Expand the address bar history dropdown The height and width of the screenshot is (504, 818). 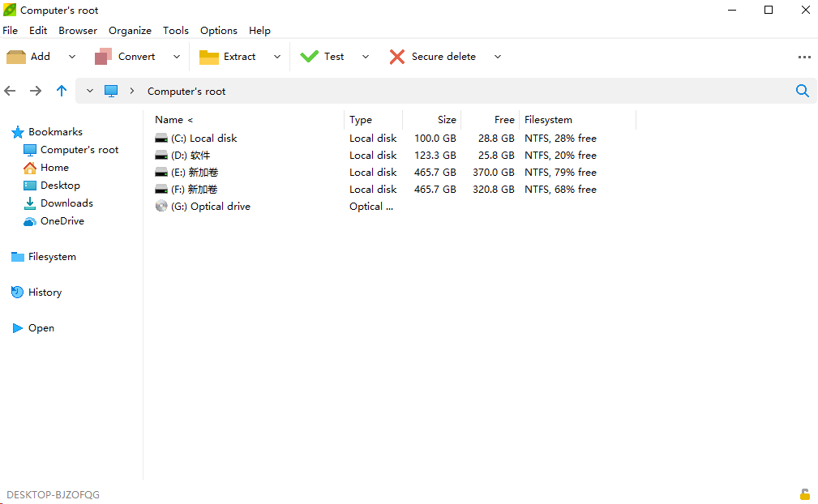89,91
